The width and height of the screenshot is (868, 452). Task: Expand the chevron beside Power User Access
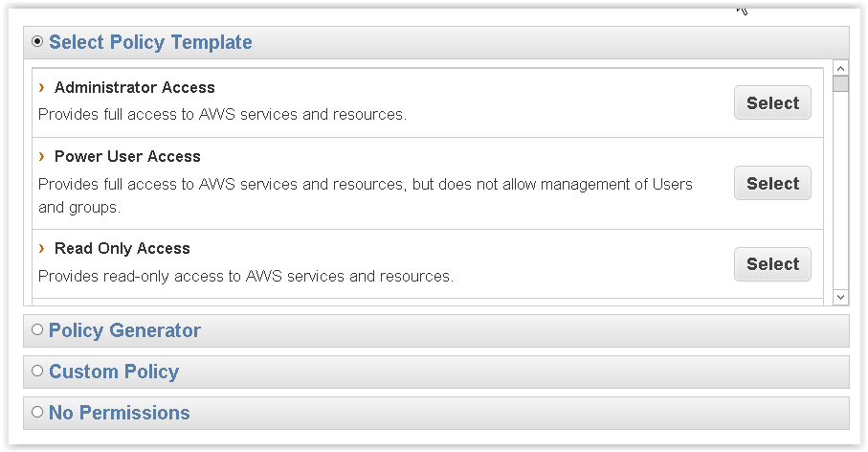(x=42, y=156)
